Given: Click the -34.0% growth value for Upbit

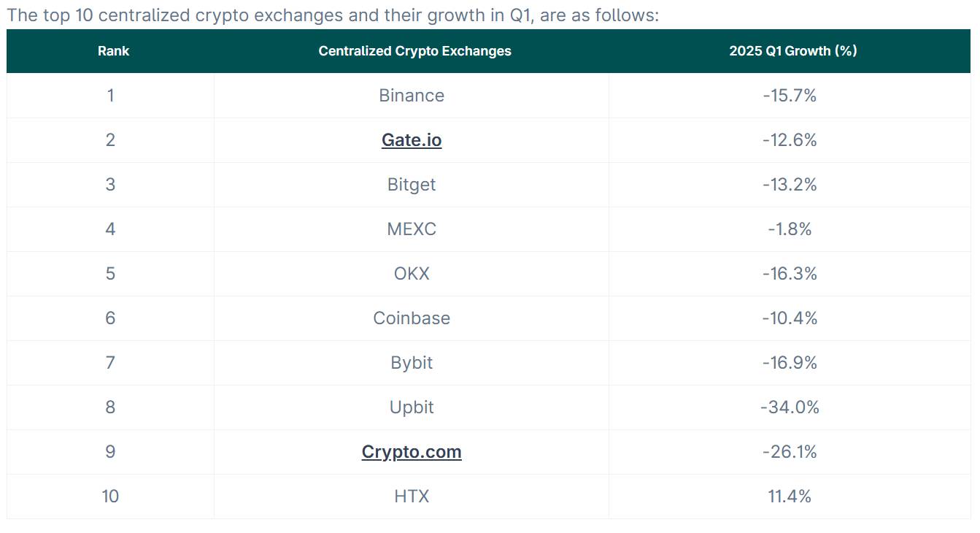Looking at the screenshot, I should pos(790,407).
